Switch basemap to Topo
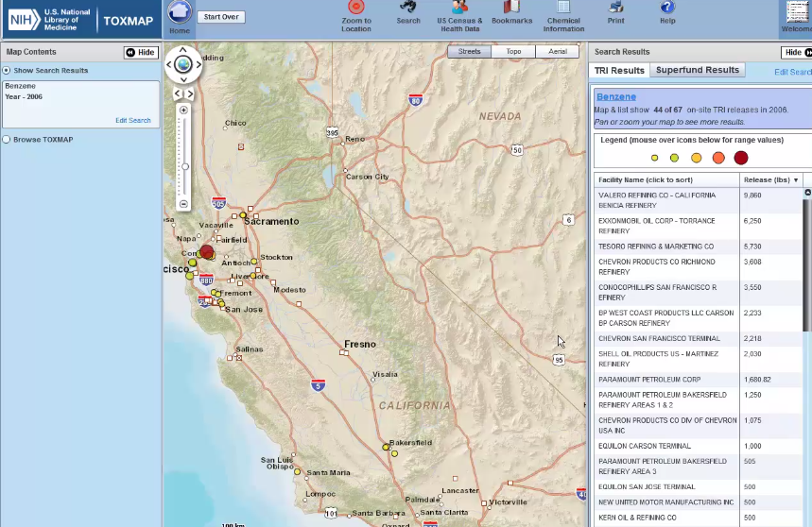 click(x=513, y=51)
